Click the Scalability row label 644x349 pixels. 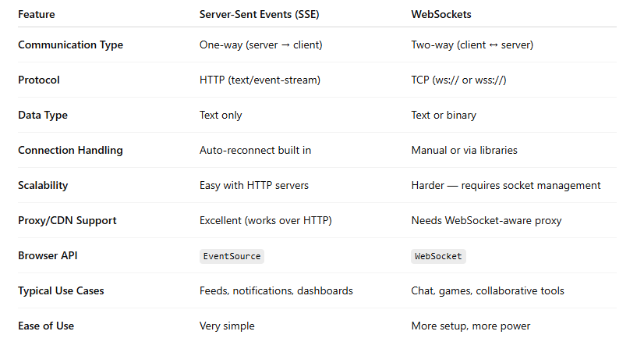(43, 185)
